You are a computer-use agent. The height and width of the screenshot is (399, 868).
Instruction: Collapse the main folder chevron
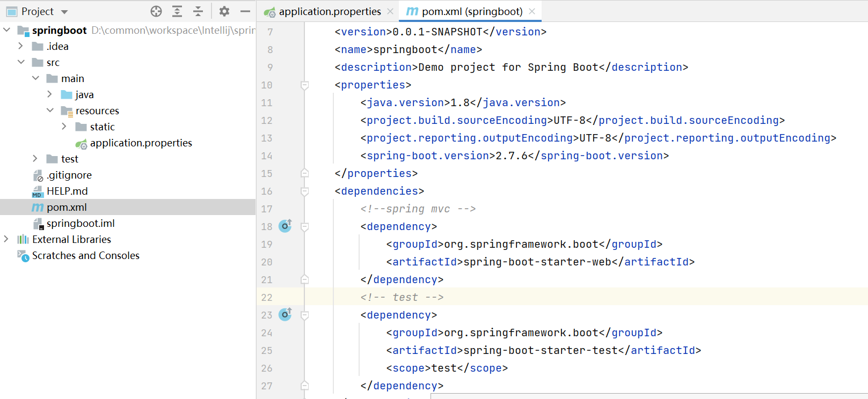[35, 78]
